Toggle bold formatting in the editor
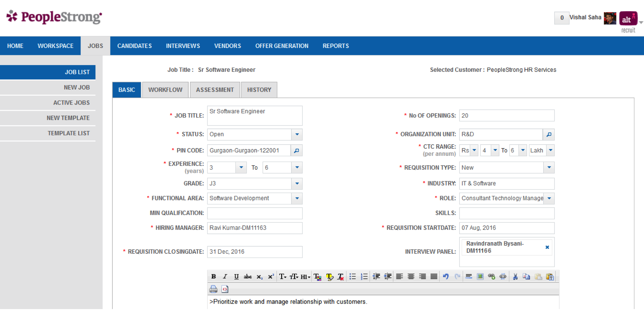 pyautogui.click(x=213, y=277)
